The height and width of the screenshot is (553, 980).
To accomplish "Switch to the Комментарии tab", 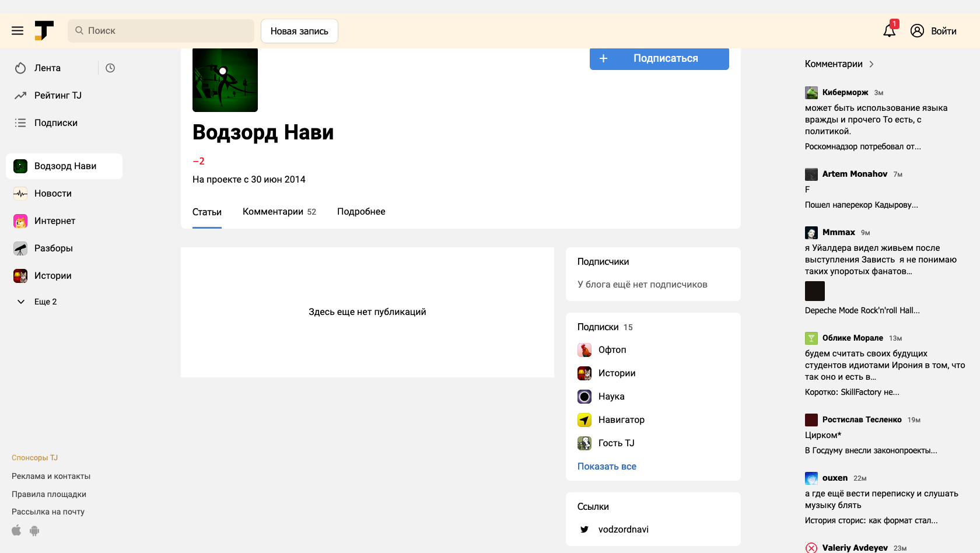I will pos(279,212).
